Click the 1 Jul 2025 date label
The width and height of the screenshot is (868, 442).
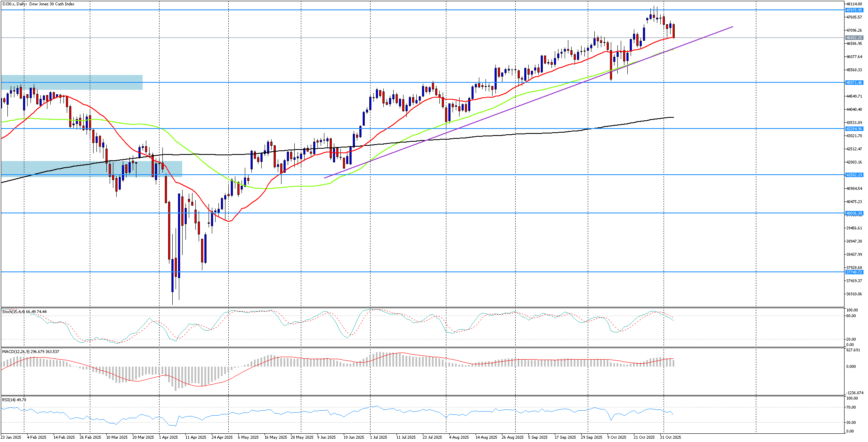pyautogui.click(x=378, y=437)
